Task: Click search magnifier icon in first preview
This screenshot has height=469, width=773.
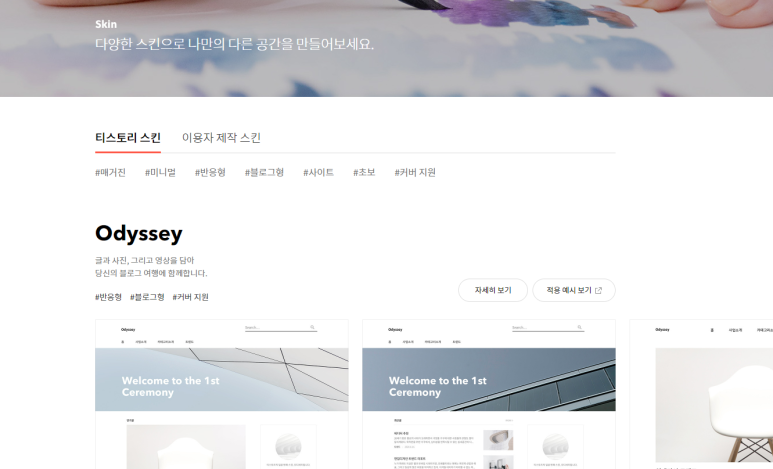Action: (313, 327)
